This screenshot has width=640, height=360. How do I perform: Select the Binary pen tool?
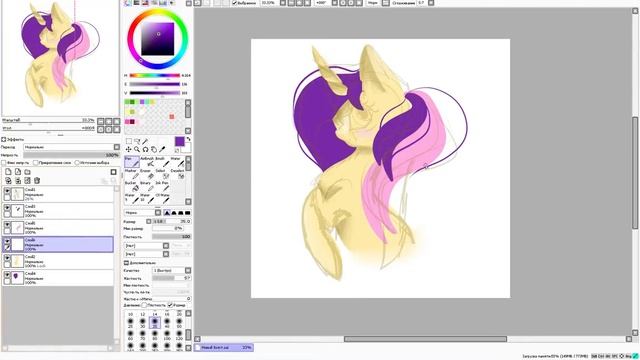pos(147,186)
